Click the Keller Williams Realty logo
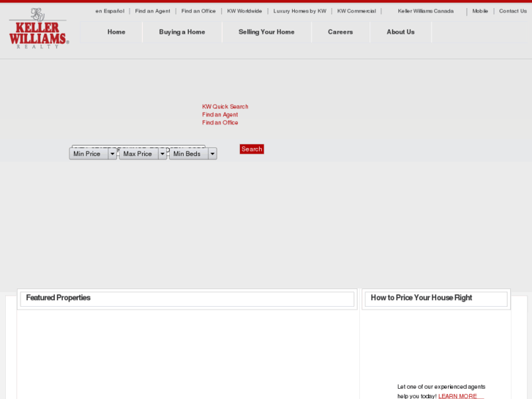The width and height of the screenshot is (532, 399). 39,28
